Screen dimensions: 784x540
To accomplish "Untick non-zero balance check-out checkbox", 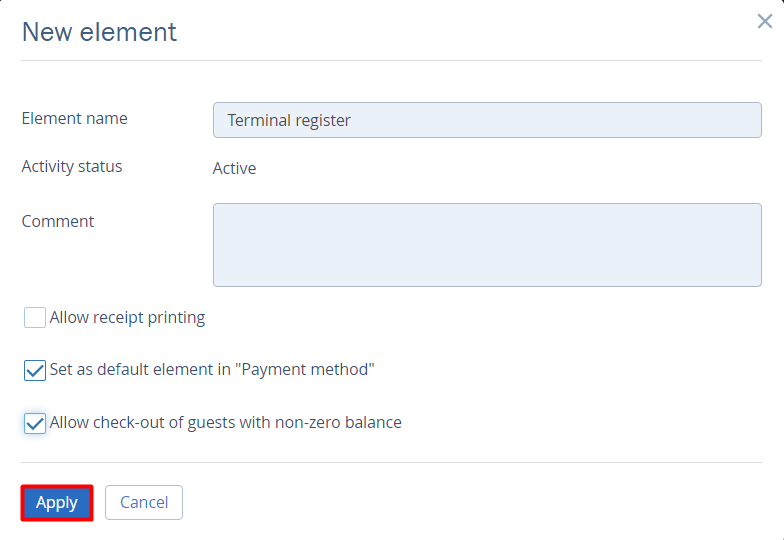I will (35, 423).
